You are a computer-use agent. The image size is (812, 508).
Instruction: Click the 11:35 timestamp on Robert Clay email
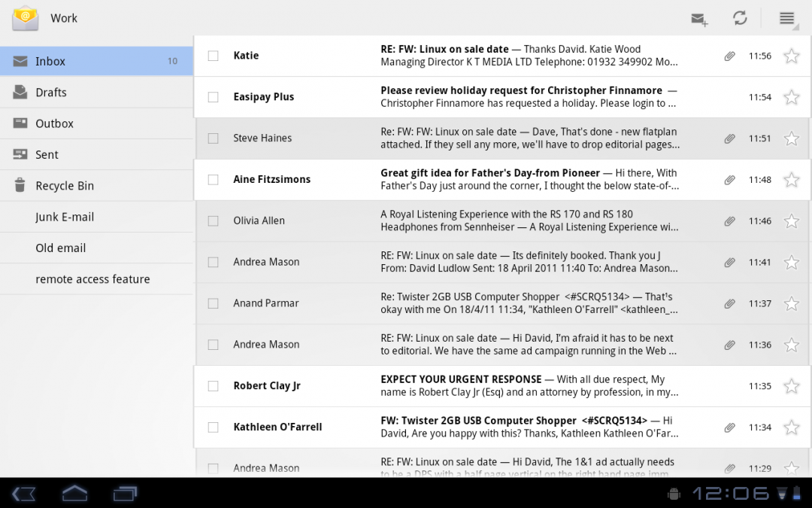click(x=759, y=386)
